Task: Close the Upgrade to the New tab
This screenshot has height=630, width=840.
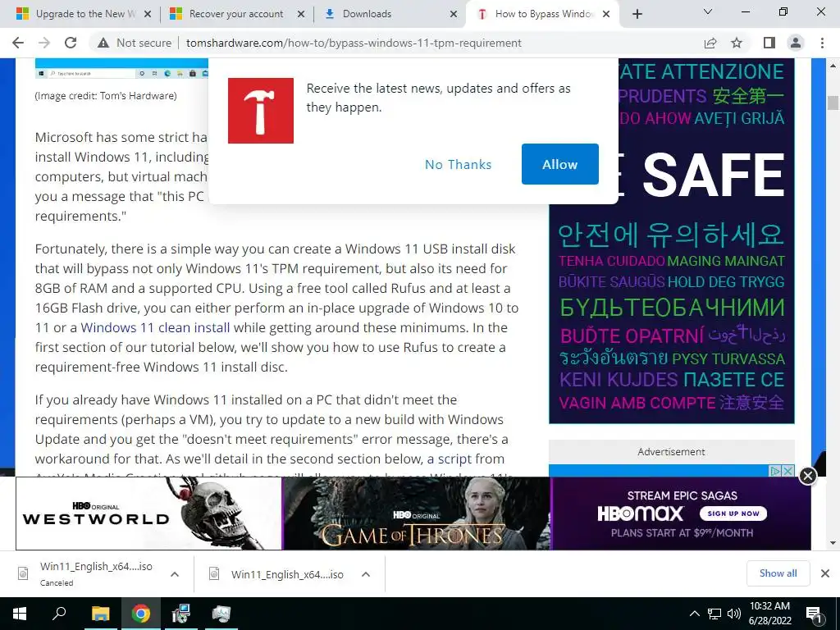Action: (148, 14)
